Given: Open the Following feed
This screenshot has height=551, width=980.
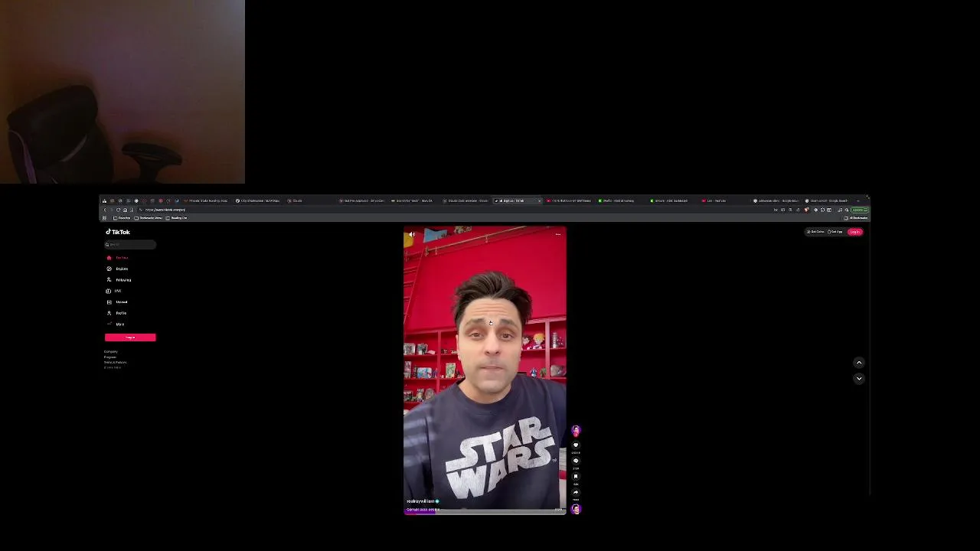Looking at the screenshot, I should pyautogui.click(x=119, y=280).
